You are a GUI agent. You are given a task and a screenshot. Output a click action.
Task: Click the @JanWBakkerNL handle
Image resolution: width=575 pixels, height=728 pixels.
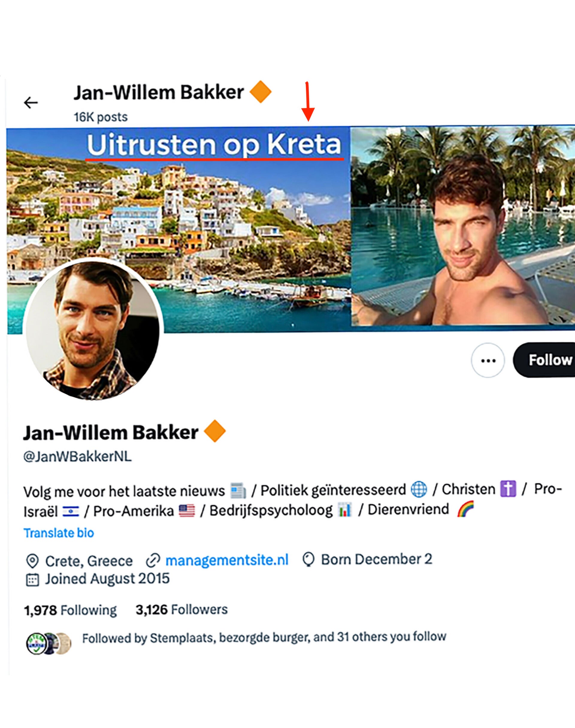pyautogui.click(x=78, y=456)
